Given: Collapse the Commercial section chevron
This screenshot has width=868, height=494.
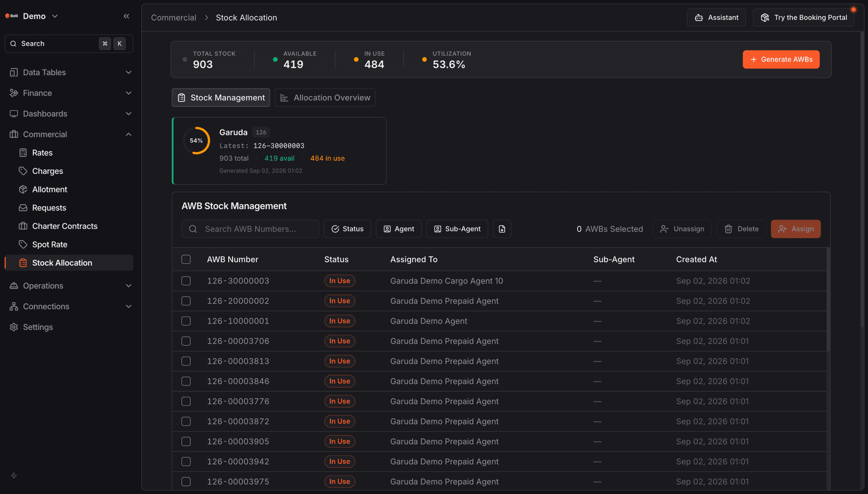Looking at the screenshot, I should 128,134.
